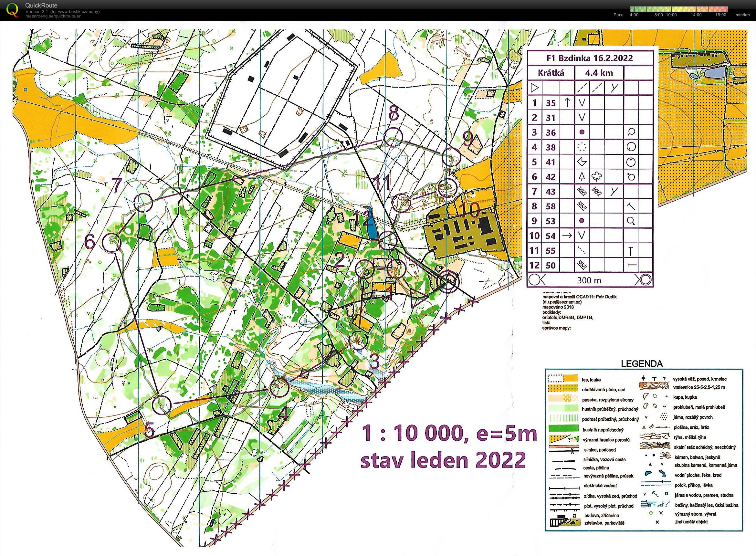Click the Y junction symbol in row 43

click(x=614, y=191)
